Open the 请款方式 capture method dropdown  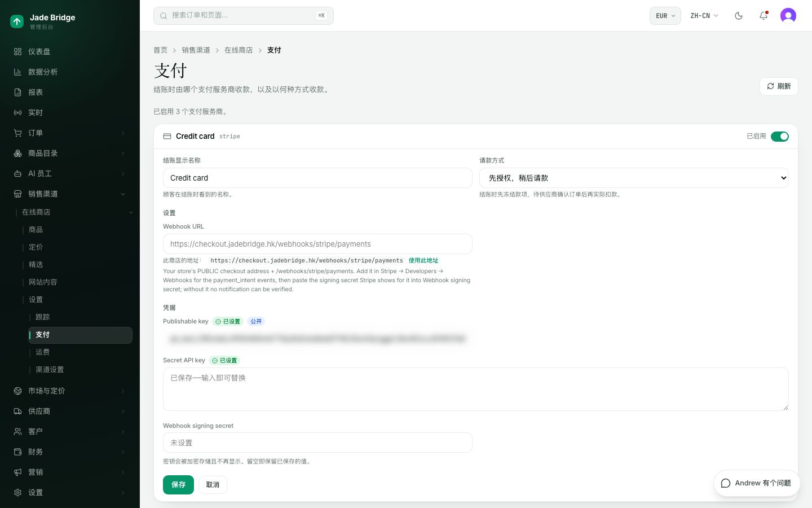[634, 178]
